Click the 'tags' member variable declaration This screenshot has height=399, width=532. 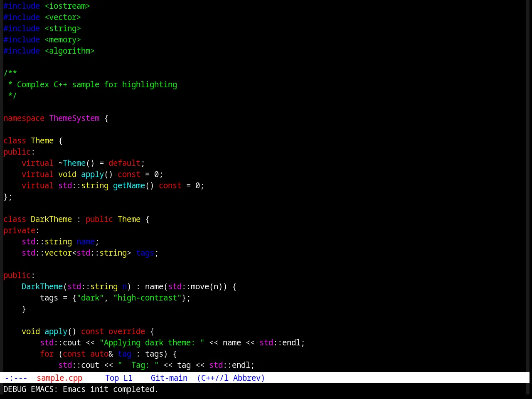(x=145, y=253)
